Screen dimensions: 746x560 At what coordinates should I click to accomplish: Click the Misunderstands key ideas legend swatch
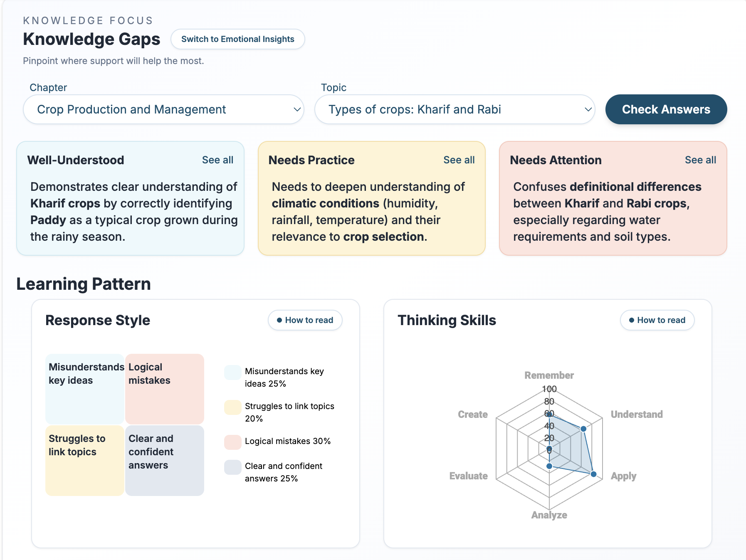[233, 373]
